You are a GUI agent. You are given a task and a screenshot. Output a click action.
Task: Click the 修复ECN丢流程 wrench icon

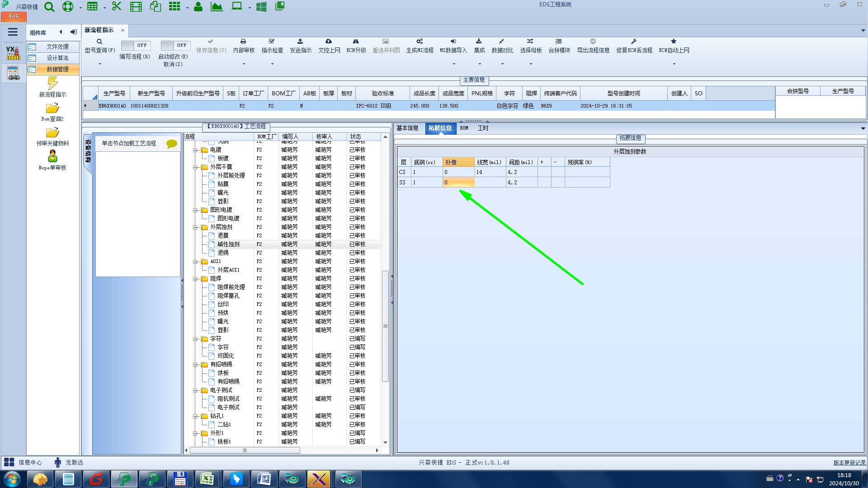(x=634, y=42)
